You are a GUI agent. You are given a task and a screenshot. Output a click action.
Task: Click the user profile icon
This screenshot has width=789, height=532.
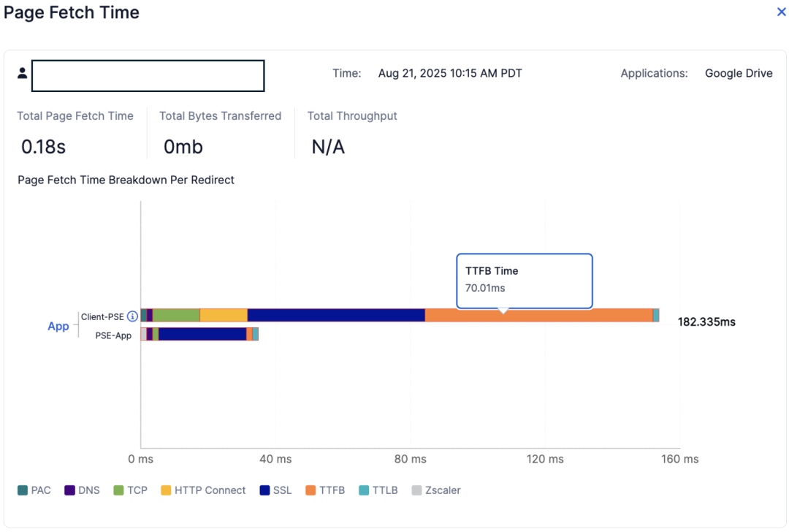23,73
